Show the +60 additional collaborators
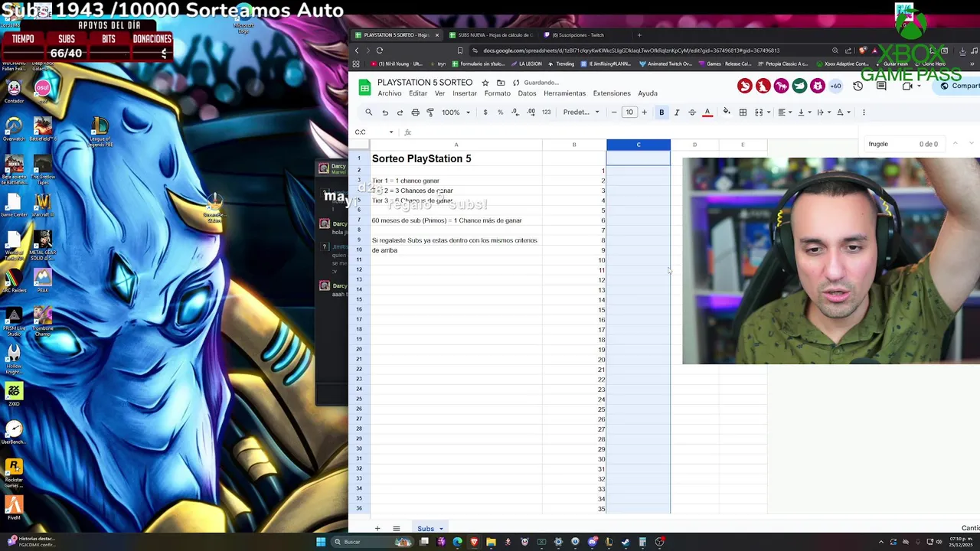Screen dimensions: 980x551 point(835,86)
